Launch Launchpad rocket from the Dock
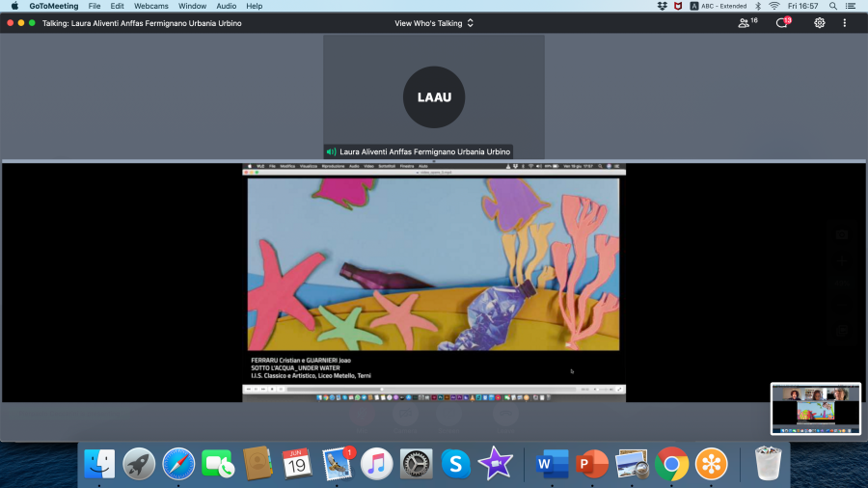The width and height of the screenshot is (868, 488). coord(139,464)
